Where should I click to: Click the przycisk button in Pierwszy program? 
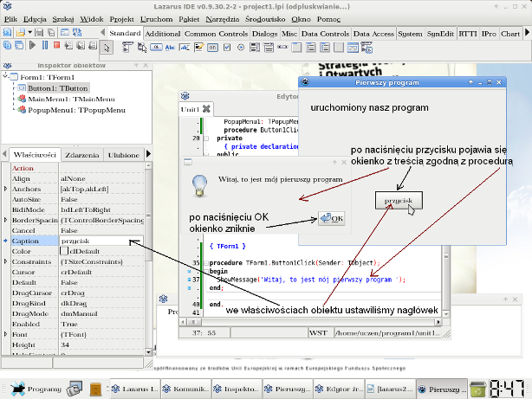coord(399,200)
